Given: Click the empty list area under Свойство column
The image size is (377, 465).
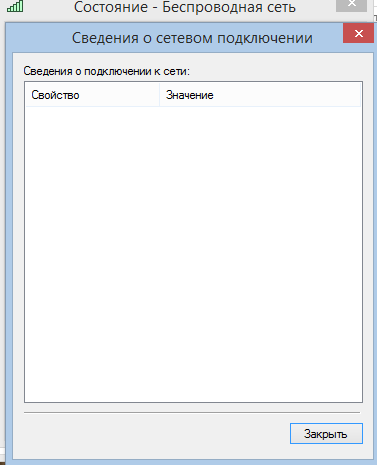Looking at the screenshot, I should pyautogui.click(x=92, y=253).
